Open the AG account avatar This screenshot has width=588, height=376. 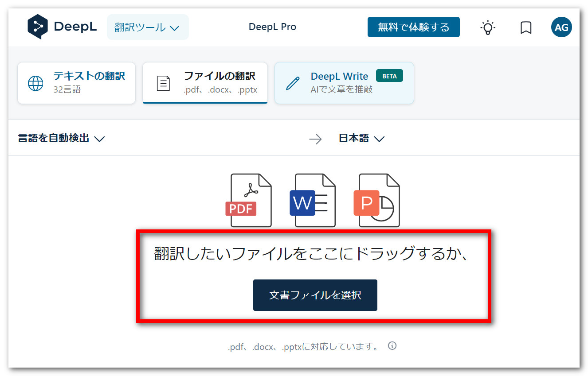coord(561,27)
